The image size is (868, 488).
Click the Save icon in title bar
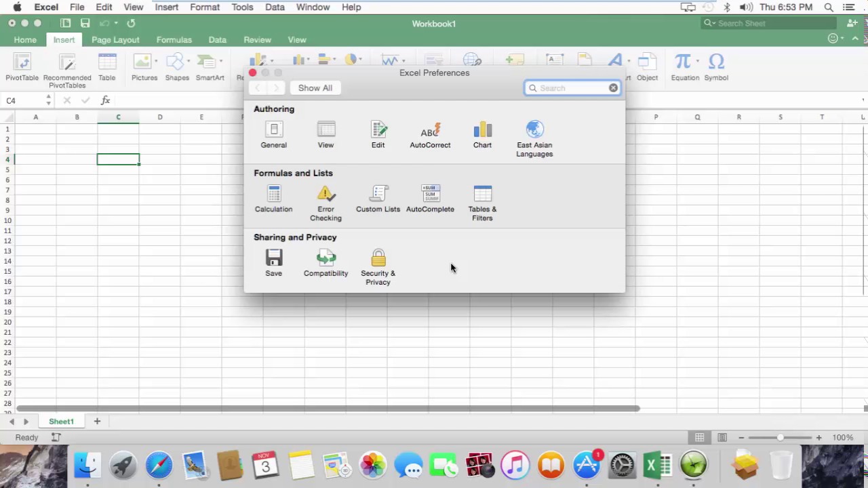point(85,23)
